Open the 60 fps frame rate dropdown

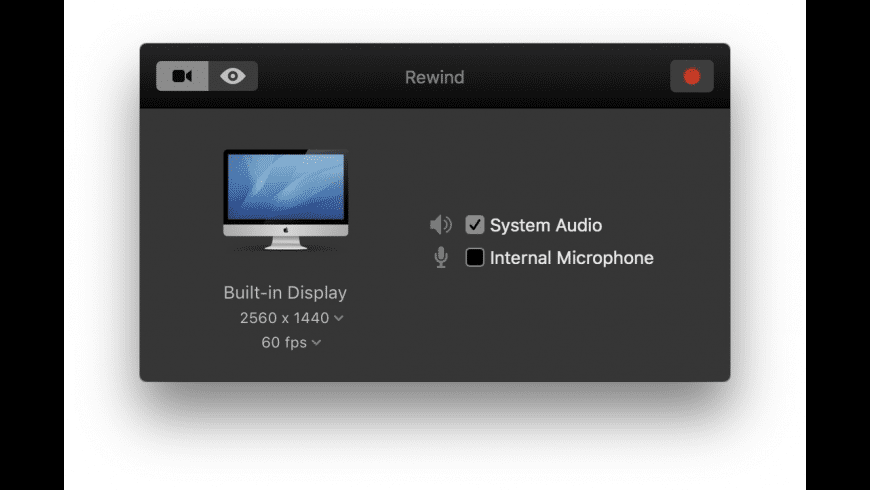tap(291, 342)
